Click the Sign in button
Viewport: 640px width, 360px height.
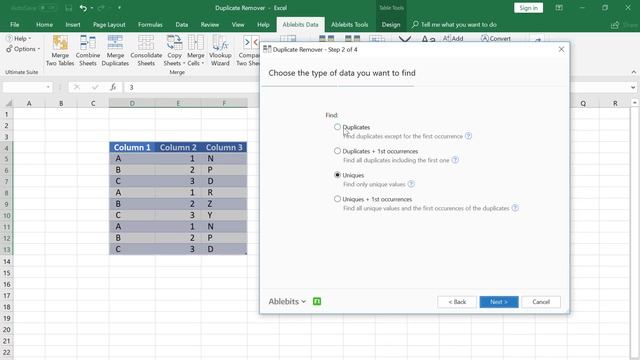tap(528, 8)
